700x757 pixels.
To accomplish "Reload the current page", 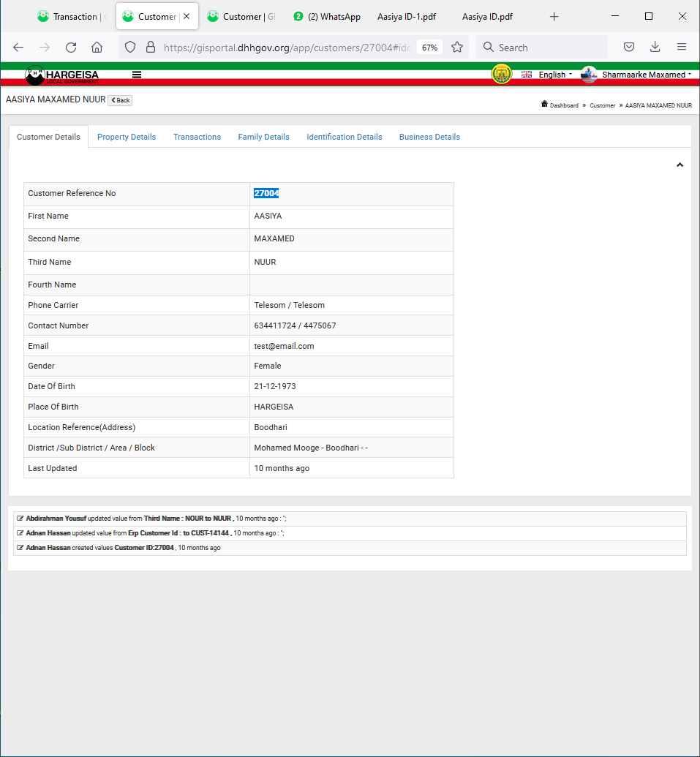I will point(71,48).
